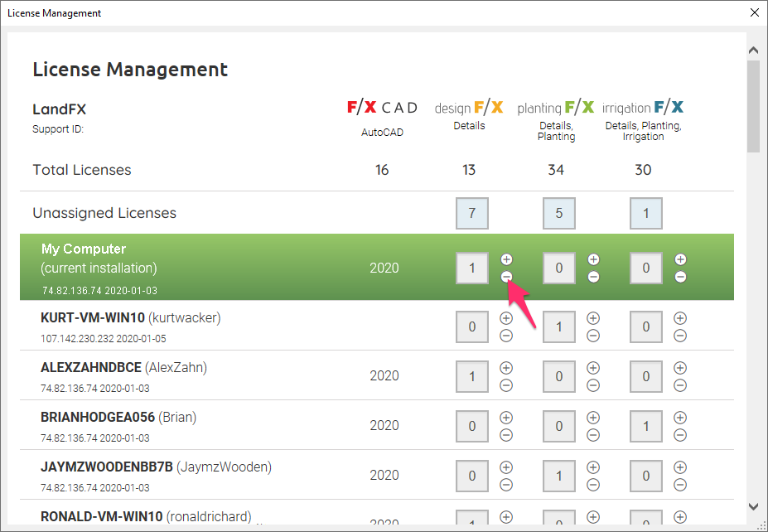Image resolution: width=768 pixels, height=532 pixels.
Task: Select the My Computer current installation row
Action: tap(377, 267)
